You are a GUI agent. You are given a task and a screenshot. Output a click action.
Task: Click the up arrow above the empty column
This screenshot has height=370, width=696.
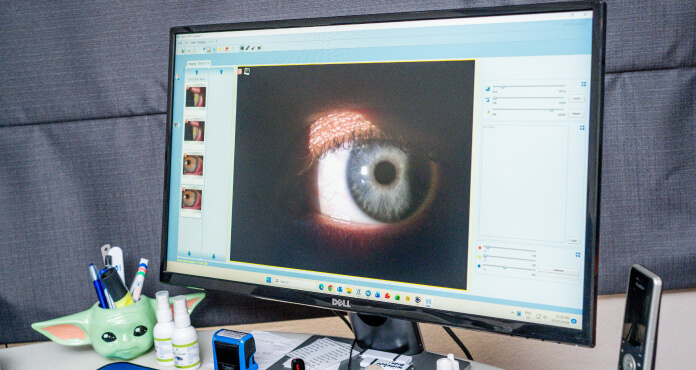coord(221,71)
